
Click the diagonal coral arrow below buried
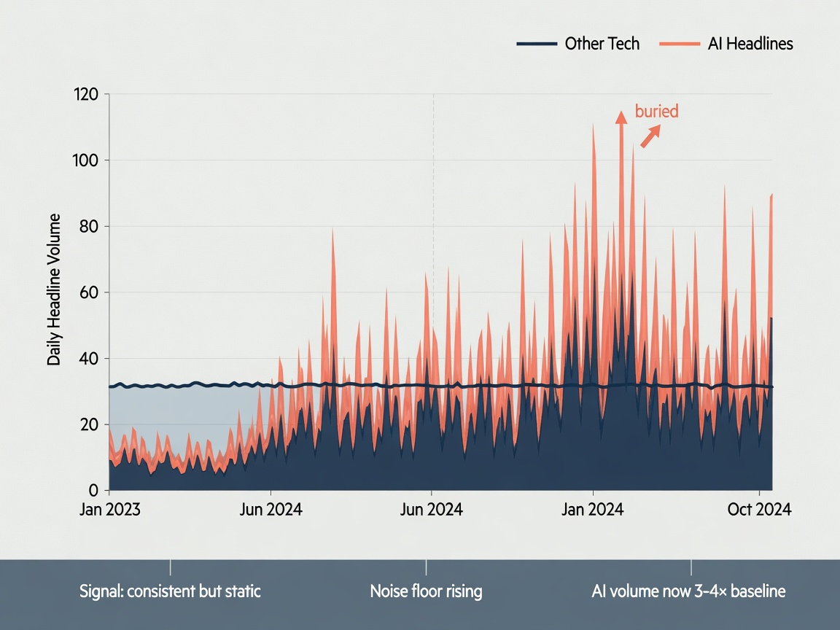click(650, 136)
